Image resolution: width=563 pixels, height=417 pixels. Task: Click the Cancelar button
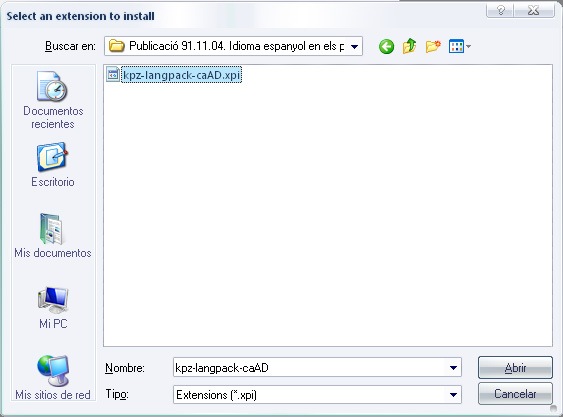point(515,394)
